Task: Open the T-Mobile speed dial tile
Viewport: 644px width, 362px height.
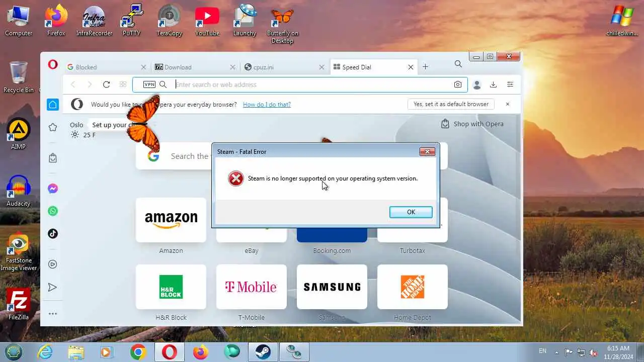Action: pos(252,287)
